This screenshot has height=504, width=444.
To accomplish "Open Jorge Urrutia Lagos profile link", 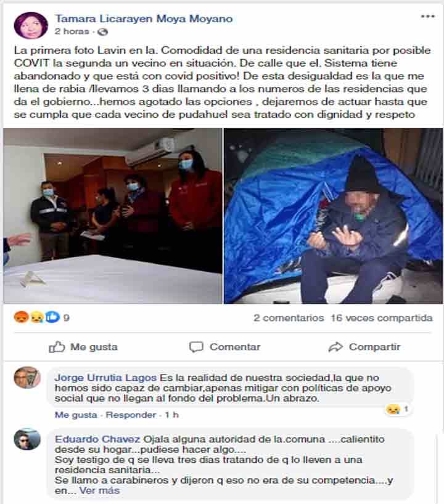I will pos(105,378).
